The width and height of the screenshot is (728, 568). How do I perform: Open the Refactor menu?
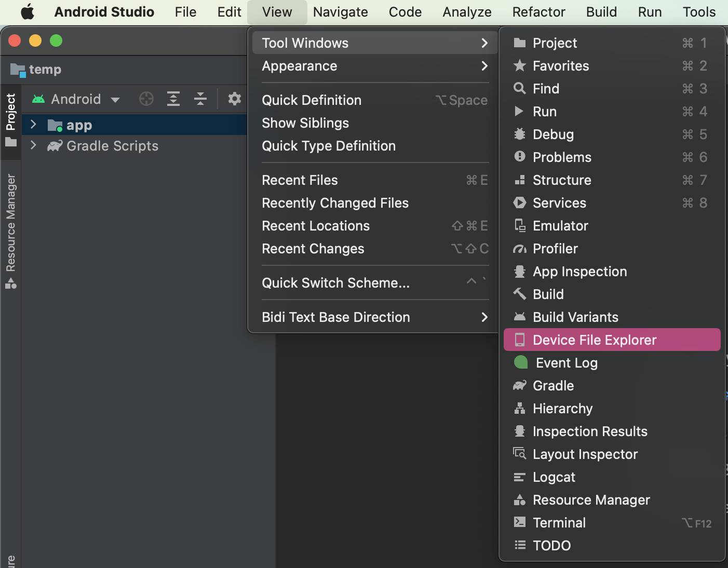pyautogui.click(x=538, y=12)
